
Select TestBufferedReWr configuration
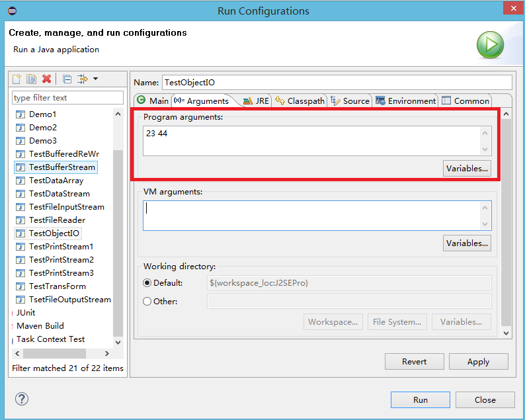(64, 154)
